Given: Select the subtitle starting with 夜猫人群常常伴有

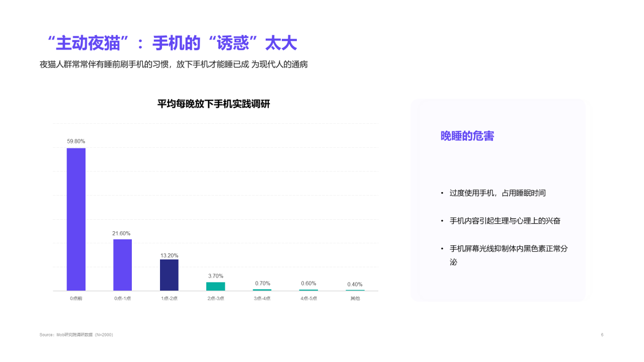Looking at the screenshot, I should 174,64.
